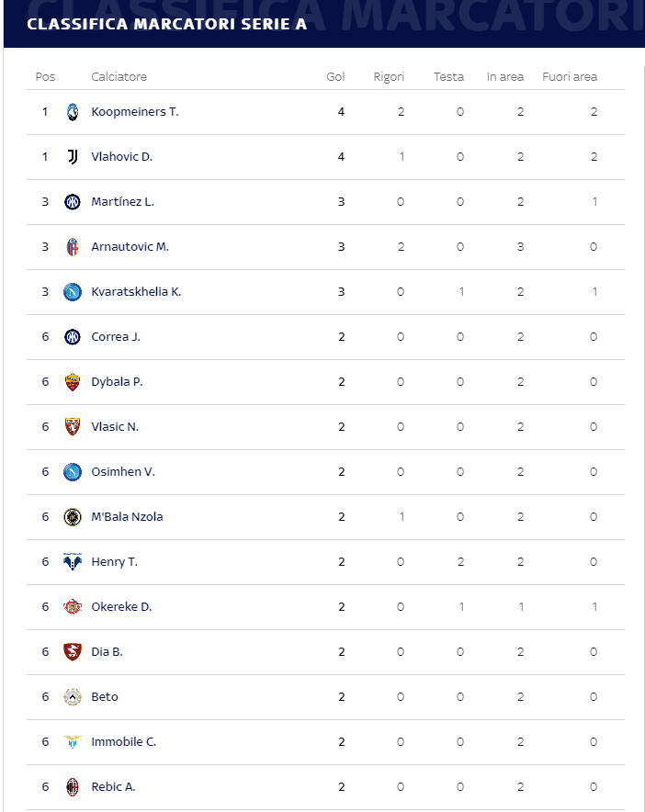The width and height of the screenshot is (645, 812).
Task: Click the Rigori column header
Action: (x=389, y=77)
